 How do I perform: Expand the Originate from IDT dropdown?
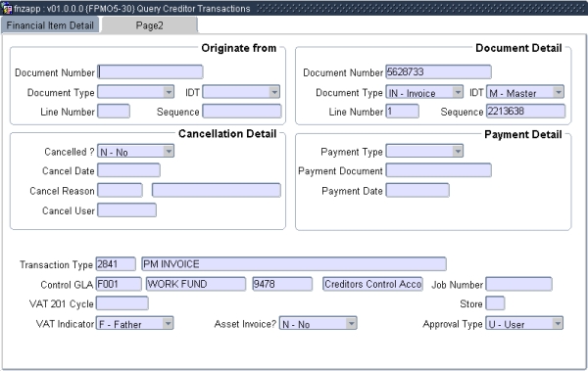tap(274, 92)
